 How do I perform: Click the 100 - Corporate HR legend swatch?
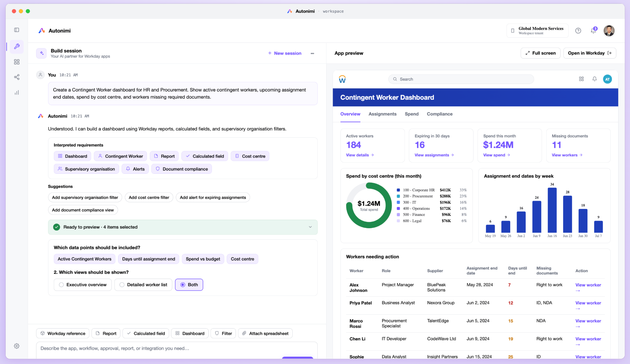point(398,190)
